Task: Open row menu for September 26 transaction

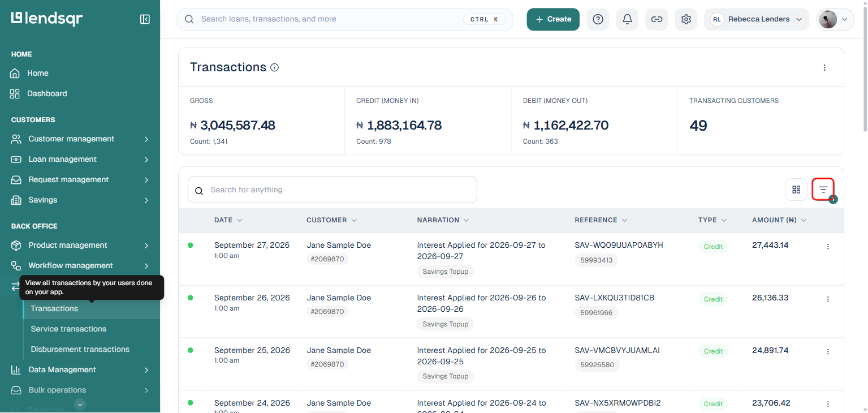Action: point(828,299)
